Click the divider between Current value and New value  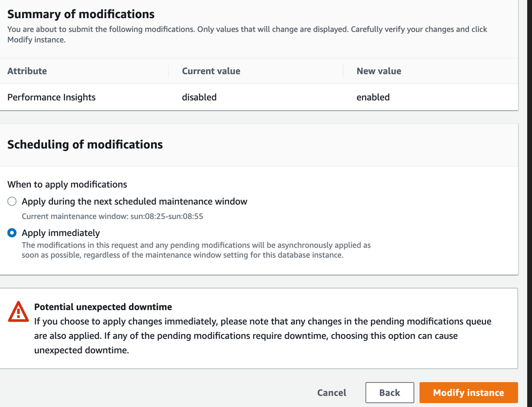pos(343,71)
